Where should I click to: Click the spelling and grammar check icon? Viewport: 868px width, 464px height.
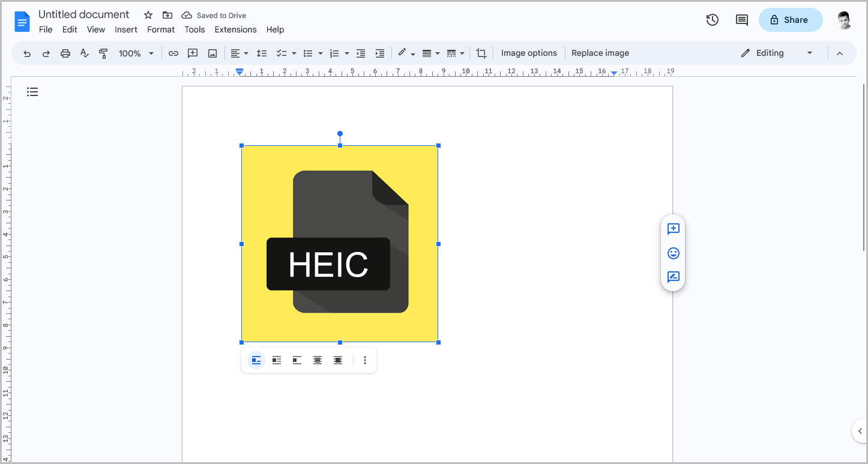point(84,53)
